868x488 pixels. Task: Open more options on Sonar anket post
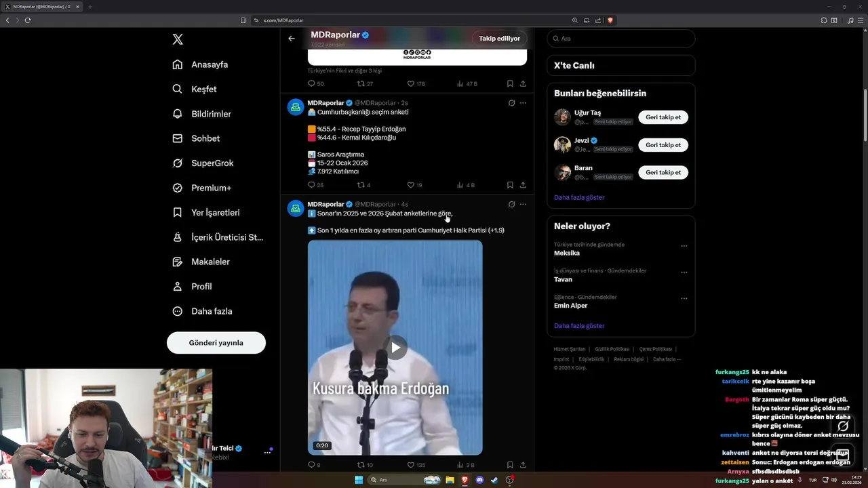(x=523, y=204)
